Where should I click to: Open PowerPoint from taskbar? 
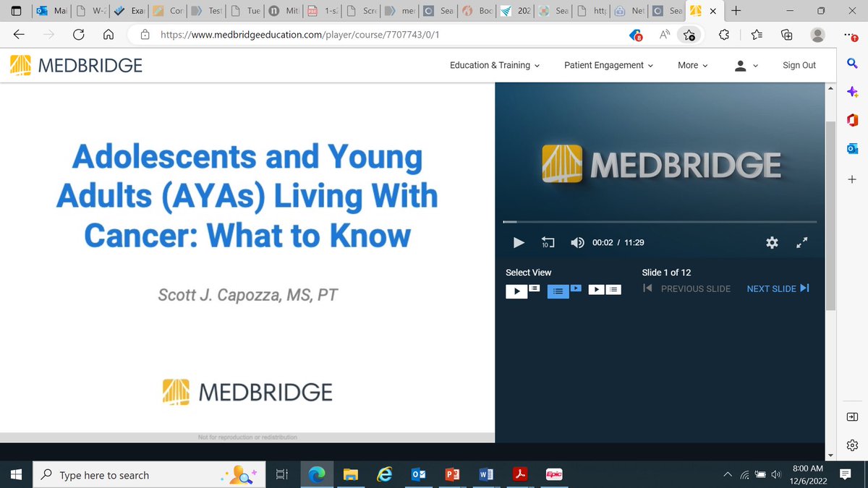click(453, 475)
